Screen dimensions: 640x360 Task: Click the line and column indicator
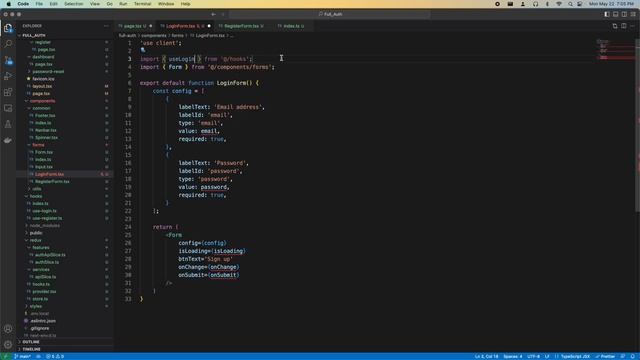tap(486, 356)
